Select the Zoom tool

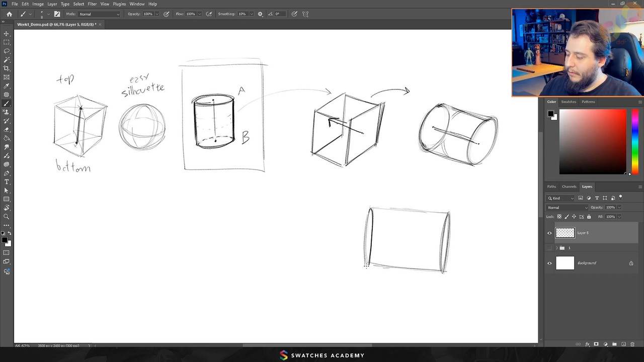click(x=7, y=217)
